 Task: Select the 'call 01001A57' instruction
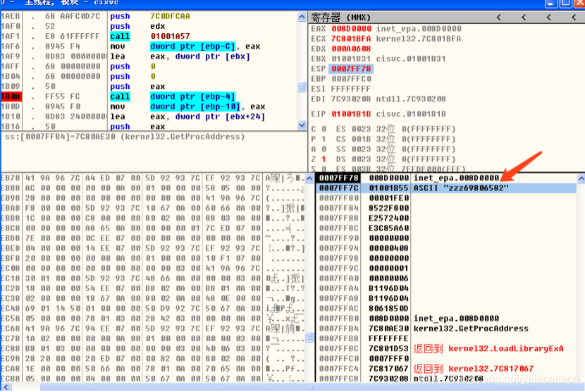tap(149, 36)
